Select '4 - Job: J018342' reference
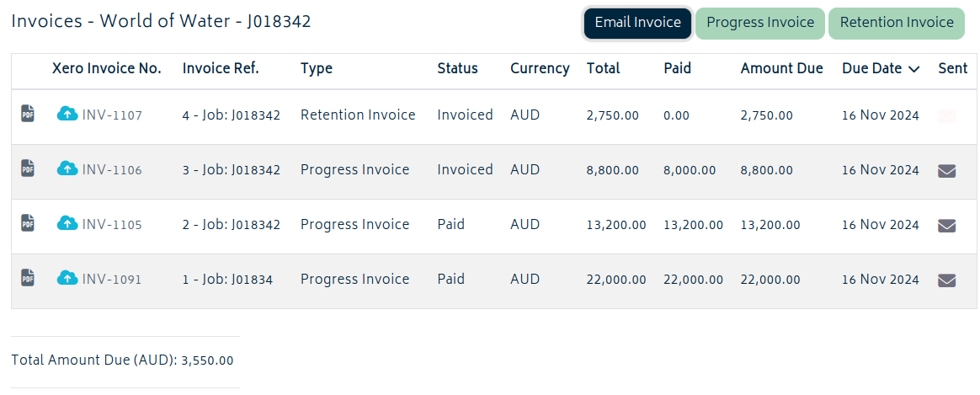 (232, 115)
